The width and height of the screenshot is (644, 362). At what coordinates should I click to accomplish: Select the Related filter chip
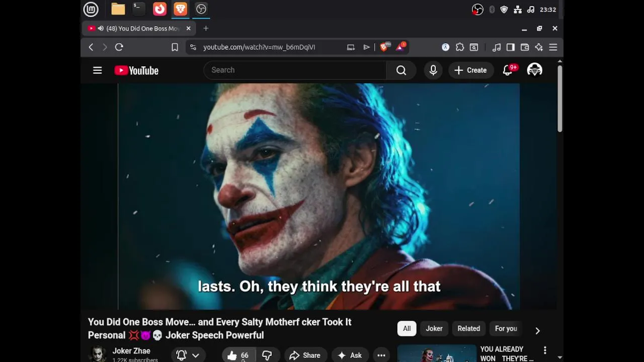469,328
